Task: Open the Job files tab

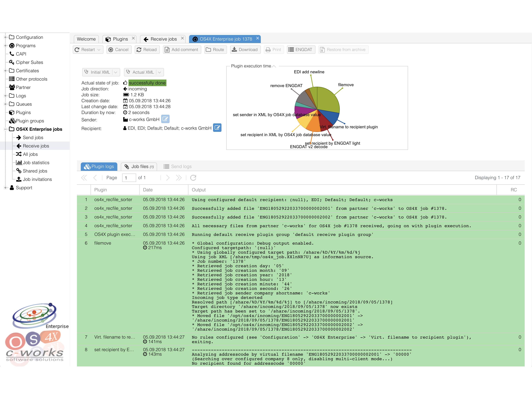Action: click(x=139, y=166)
